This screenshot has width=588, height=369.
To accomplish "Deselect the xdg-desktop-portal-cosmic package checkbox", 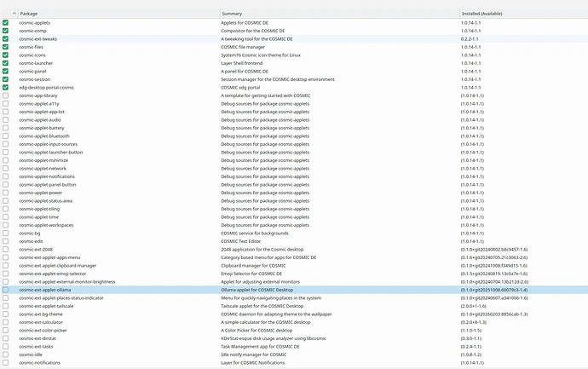I will click(x=5, y=88).
